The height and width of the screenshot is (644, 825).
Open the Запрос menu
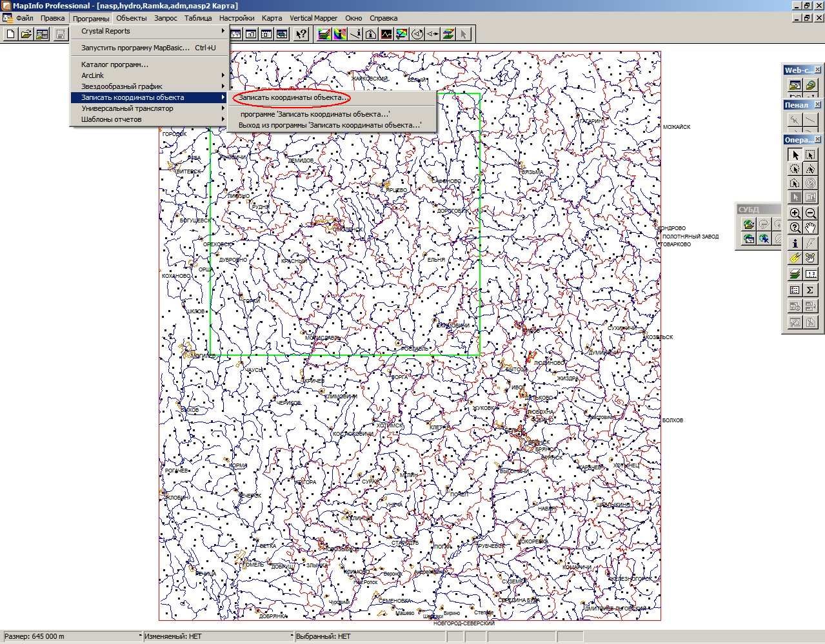[x=166, y=18]
